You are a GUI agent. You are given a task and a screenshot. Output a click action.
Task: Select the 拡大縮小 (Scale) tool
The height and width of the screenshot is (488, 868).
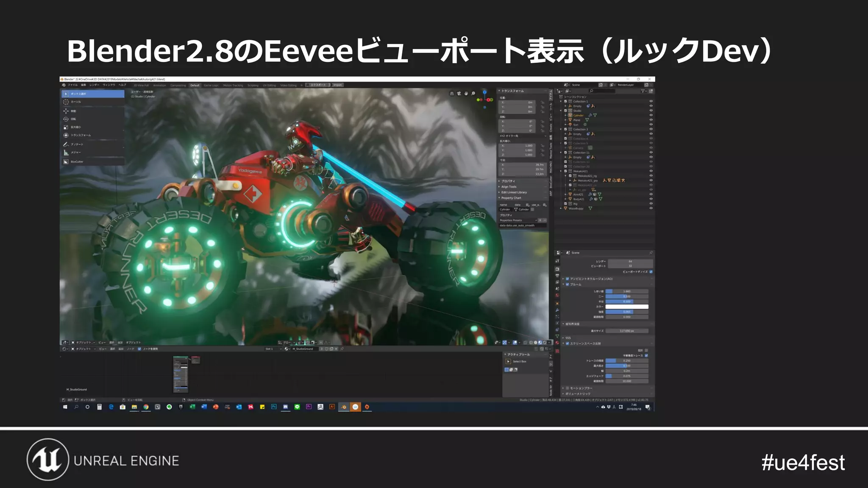pos(93,127)
